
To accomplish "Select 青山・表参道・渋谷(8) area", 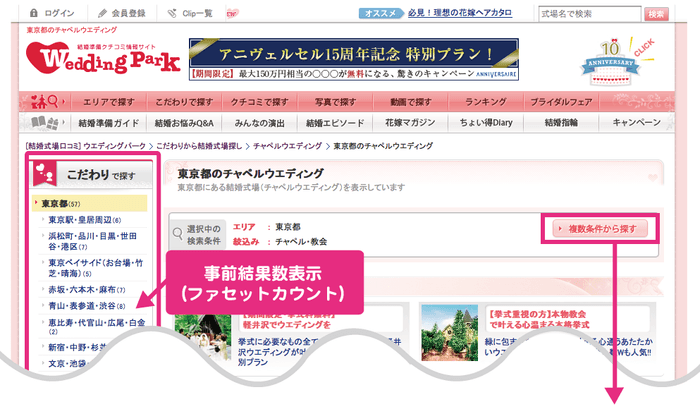I will (87, 306).
